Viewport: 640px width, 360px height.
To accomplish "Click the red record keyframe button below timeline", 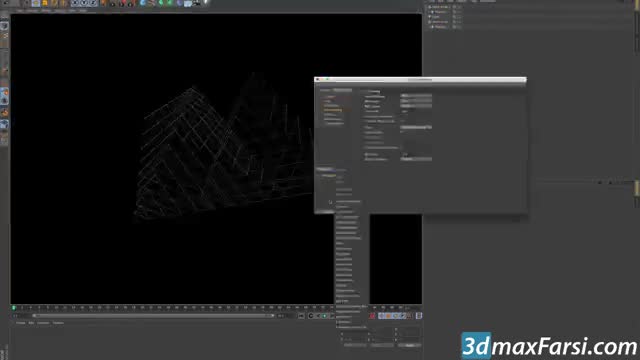I will tap(372, 316).
